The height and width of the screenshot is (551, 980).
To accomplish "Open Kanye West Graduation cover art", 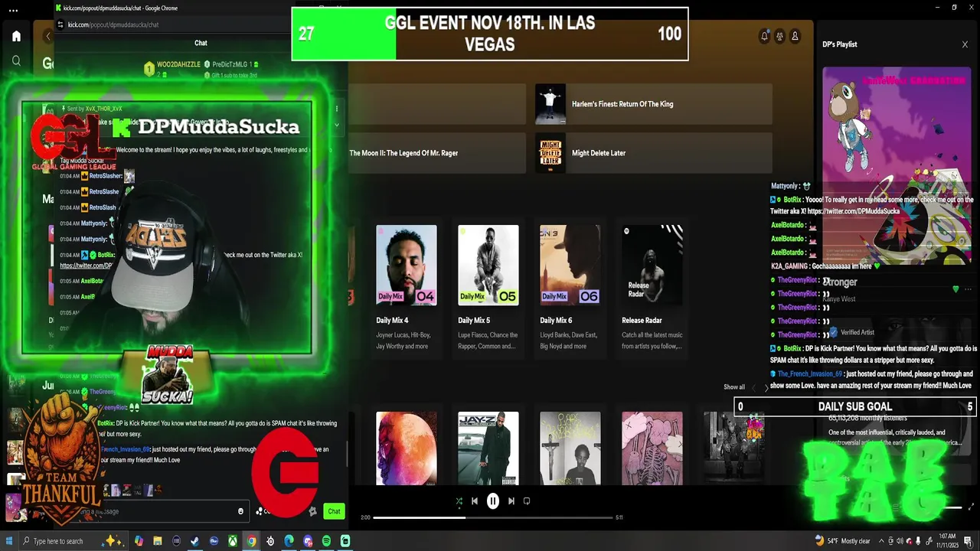I will [x=897, y=165].
